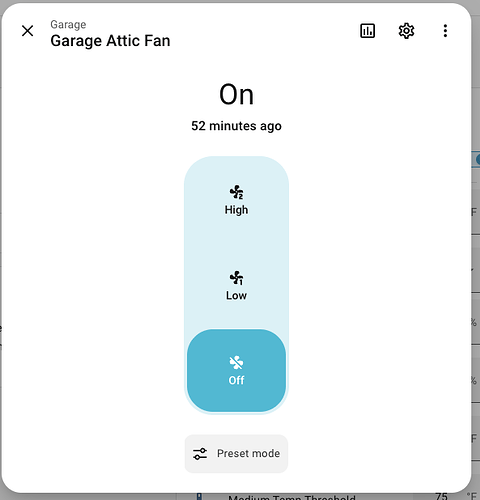480x500 pixels.
Task: Click the Garage Attic Fan title
Action: click(x=110, y=41)
